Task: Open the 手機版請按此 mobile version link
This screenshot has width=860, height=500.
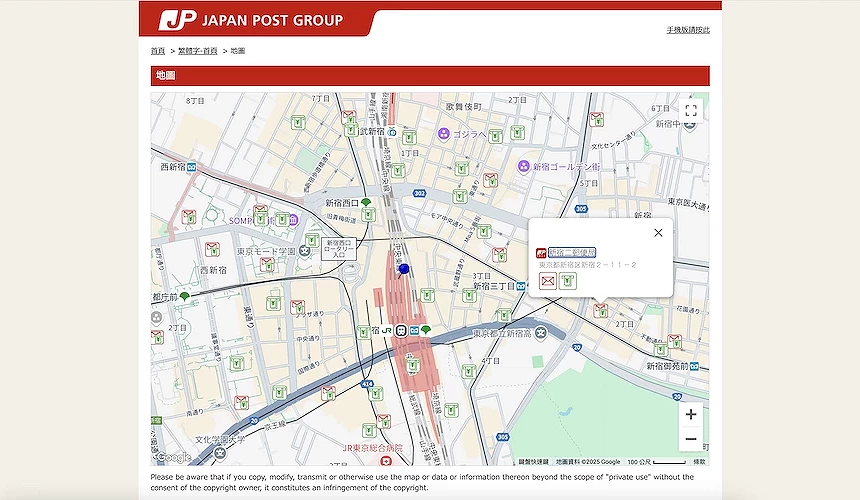Action: 688,30
